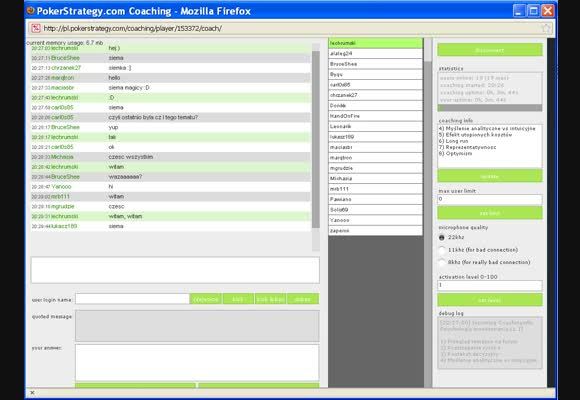Viewport: 580px width, 400px height.
Task: Click the name lukasz189 in the chat log
Action: point(64,226)
